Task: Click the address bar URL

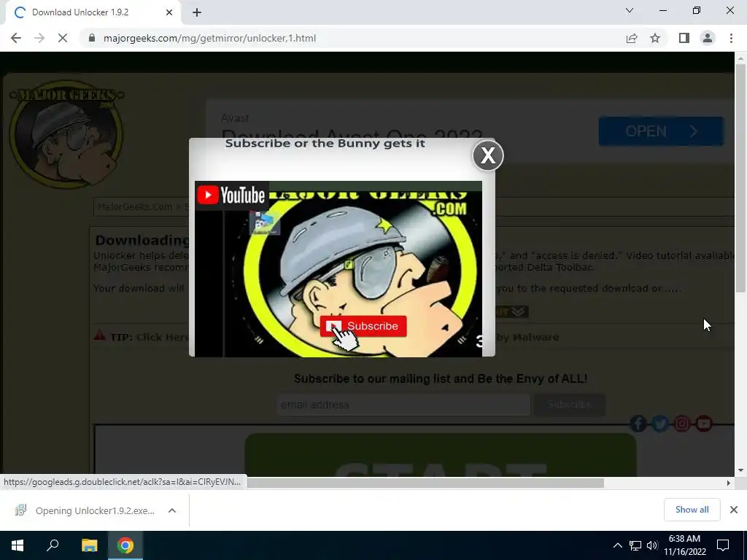Action: click(x=209, y=38)
